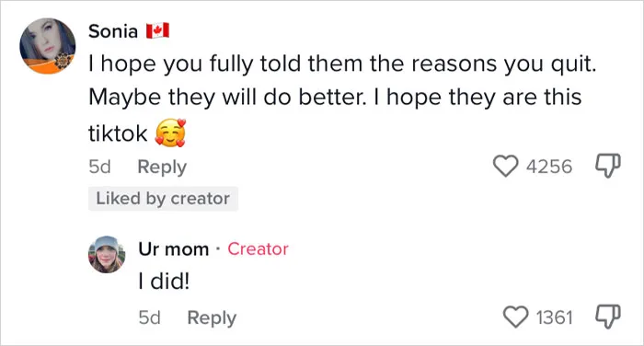Click the 5d timestamp under Ur mom's reply
The height and width of the screenshot is (346, 644).
(149, 317)
